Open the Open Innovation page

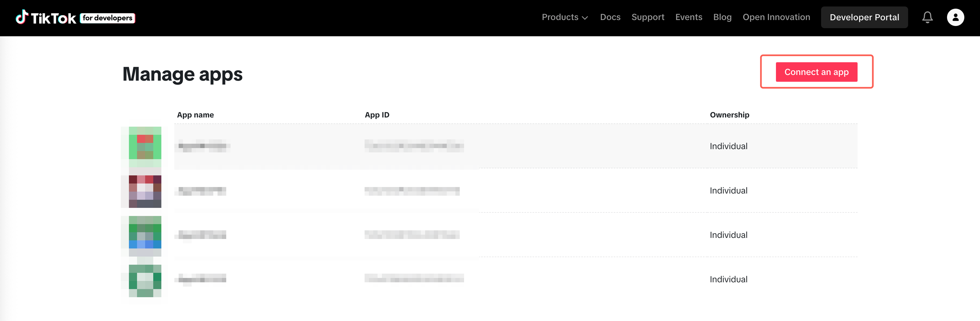click(776, 18)
